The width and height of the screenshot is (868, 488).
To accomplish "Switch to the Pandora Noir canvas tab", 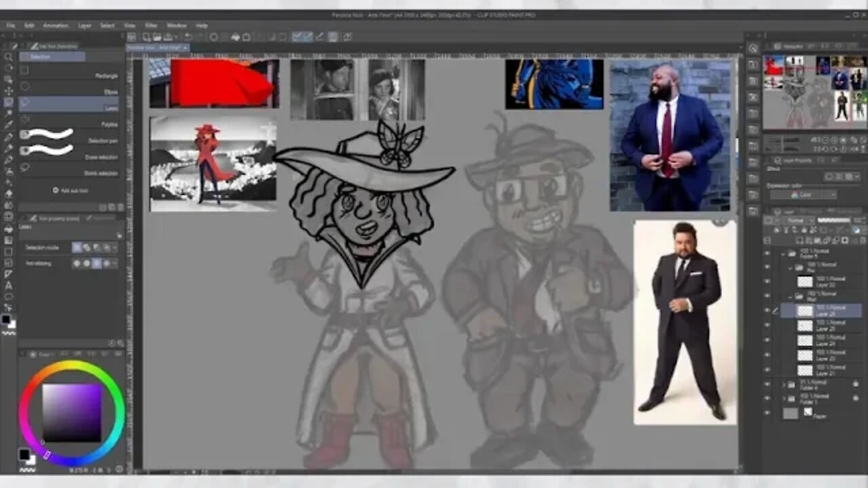I will [157, 47].
